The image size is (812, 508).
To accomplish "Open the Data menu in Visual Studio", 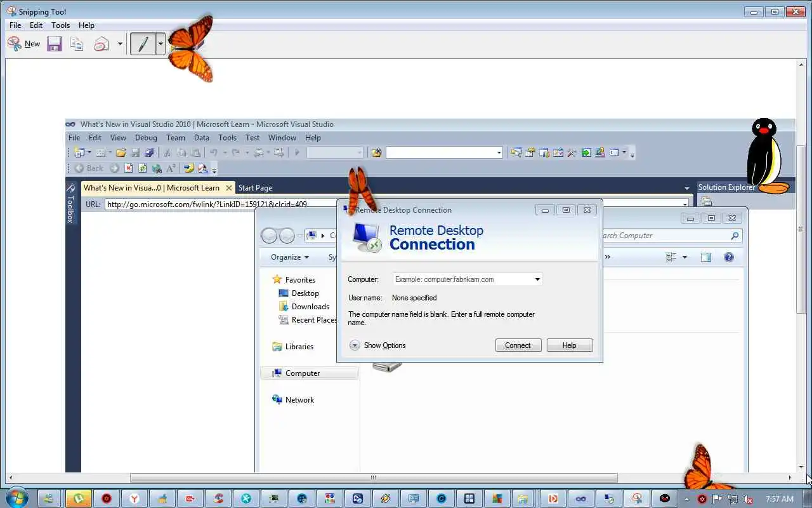I will coord(202,137).
